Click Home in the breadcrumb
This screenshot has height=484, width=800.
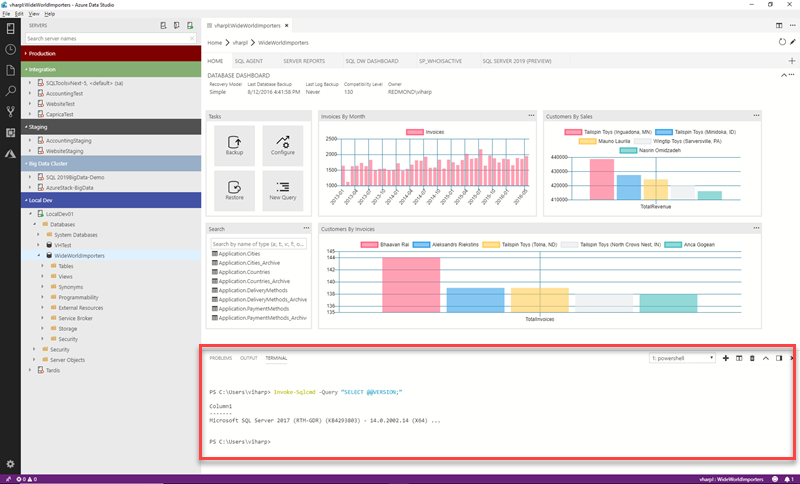[214, 43]
